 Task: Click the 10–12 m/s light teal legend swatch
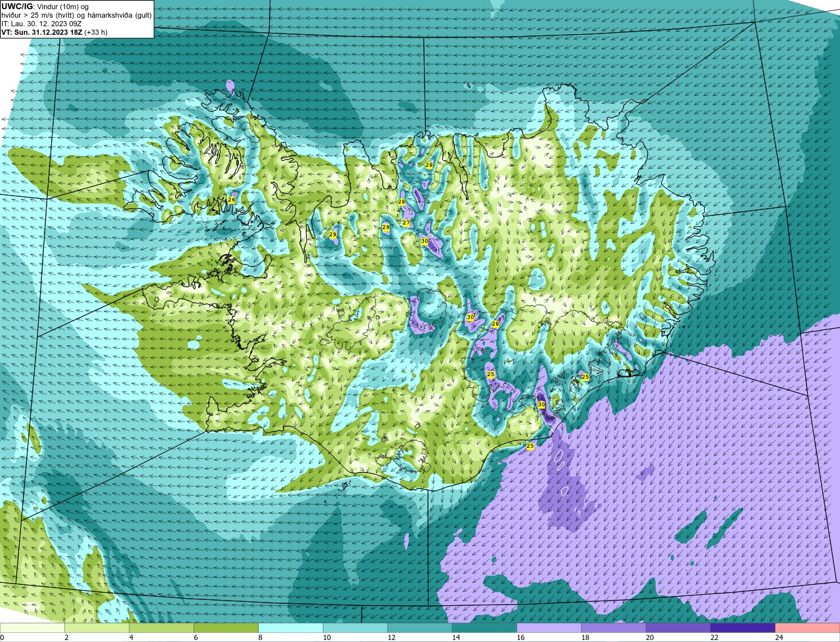355,628
